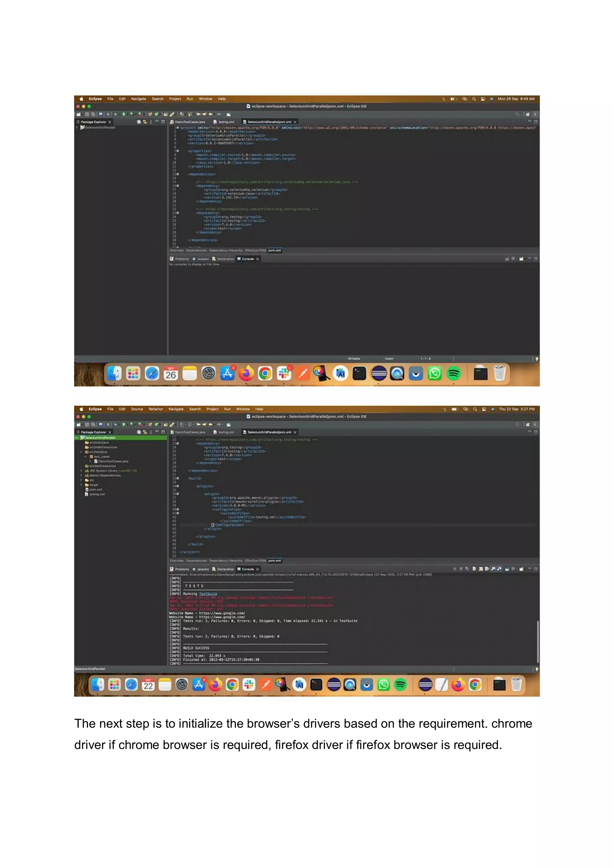
Task: Open the Source menu in the menu bar
Action: [137, 409]
